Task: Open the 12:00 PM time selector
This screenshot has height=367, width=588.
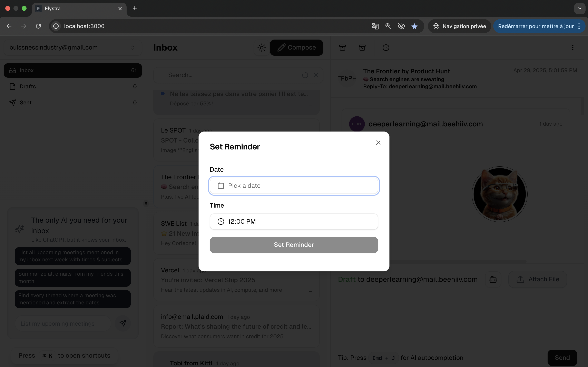Action: pos(294,222)
